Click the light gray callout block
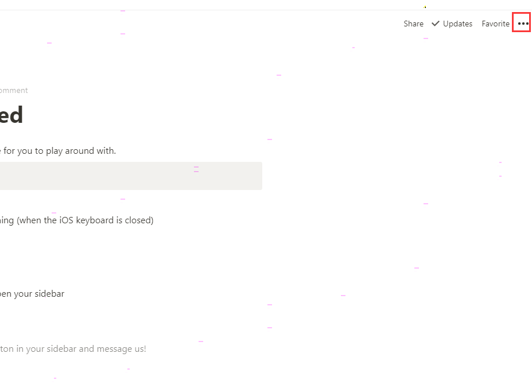Screen dimensions: 532x392 click(x=131, y=176)
